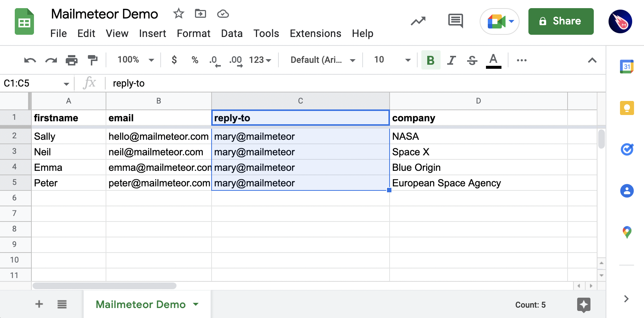Select the cell containing NASA
The image size is (644, 318).
[479, 136]
